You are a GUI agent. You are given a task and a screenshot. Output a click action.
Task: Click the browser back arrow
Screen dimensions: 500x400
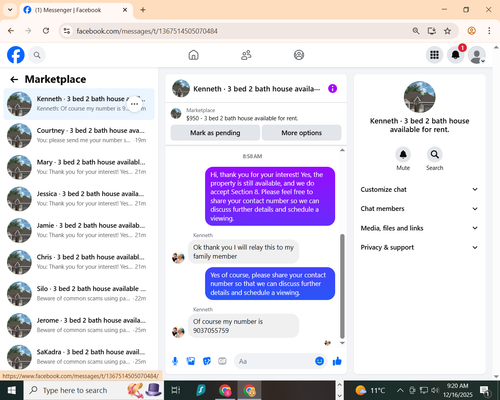tap(11, 31)
